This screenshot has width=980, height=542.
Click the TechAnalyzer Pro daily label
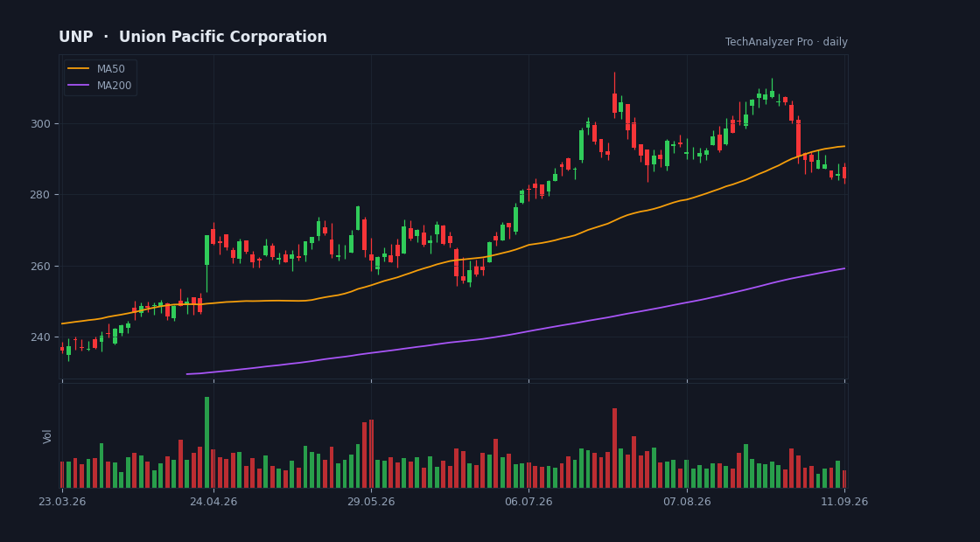tap(787, 42)
